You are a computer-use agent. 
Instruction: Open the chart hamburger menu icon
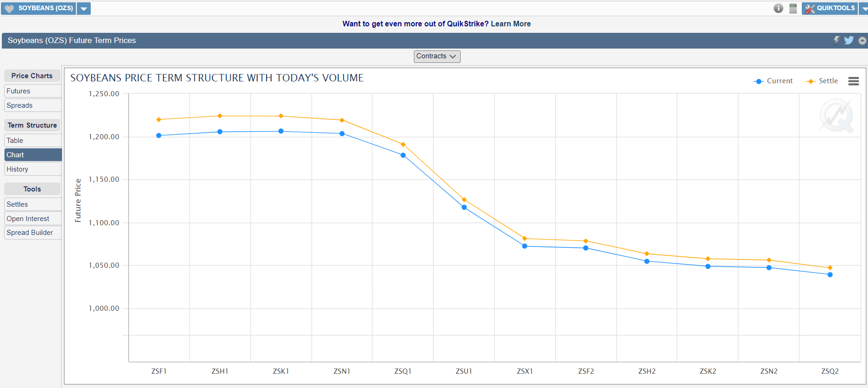pos(854,81)
